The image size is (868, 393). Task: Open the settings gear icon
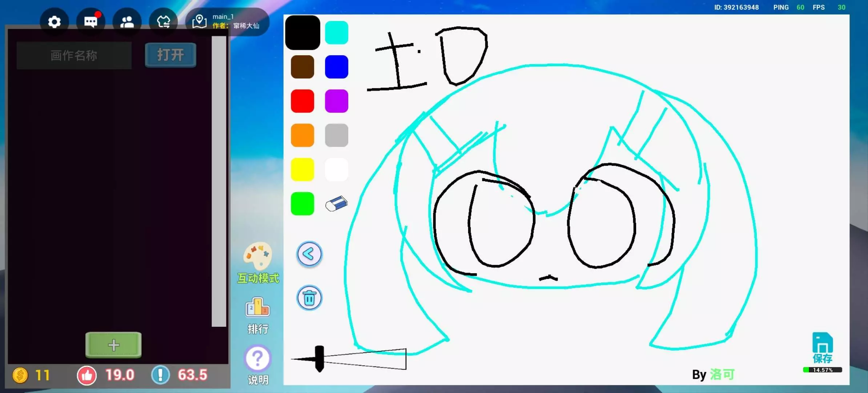pos(54,22)
